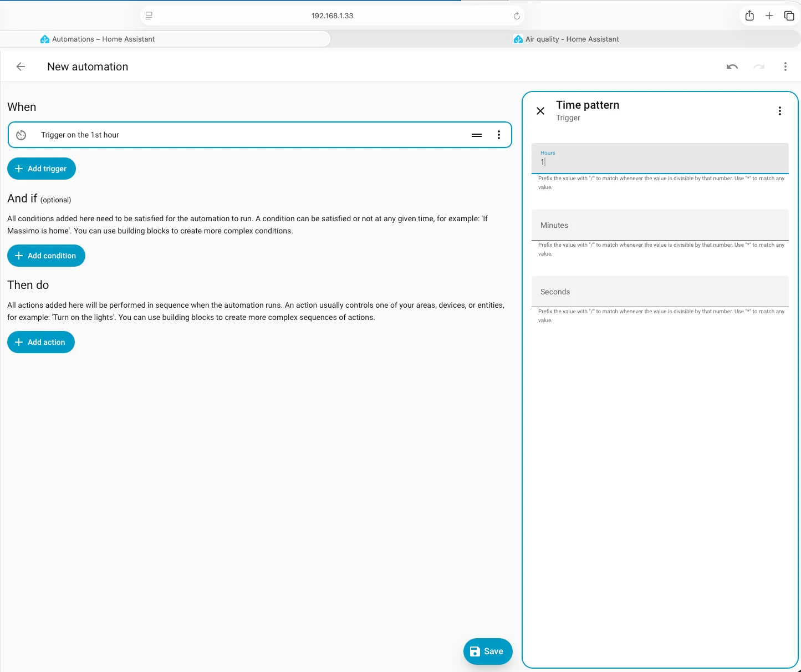Click the Add action button

pos(41,342)
